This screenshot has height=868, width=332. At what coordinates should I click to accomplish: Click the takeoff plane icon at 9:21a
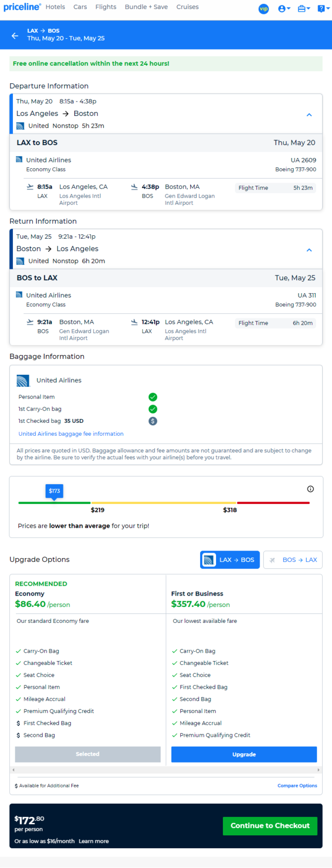30,322
